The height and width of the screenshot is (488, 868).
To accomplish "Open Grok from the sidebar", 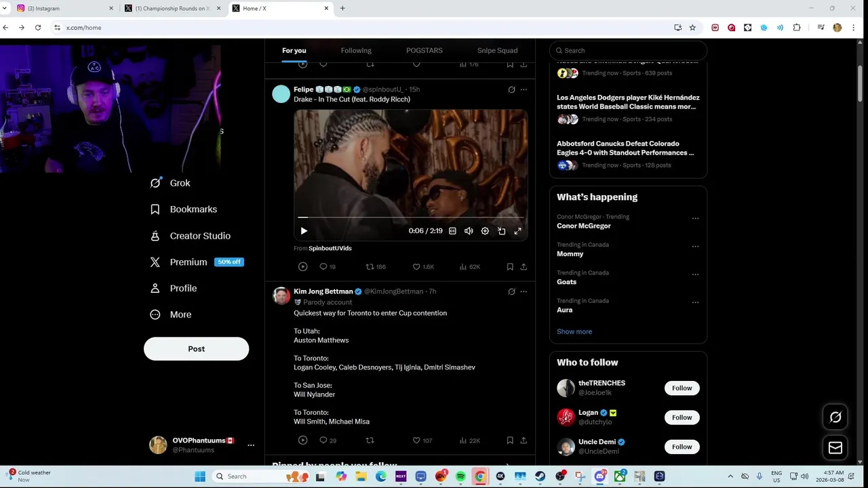I will tap(170, 183).
